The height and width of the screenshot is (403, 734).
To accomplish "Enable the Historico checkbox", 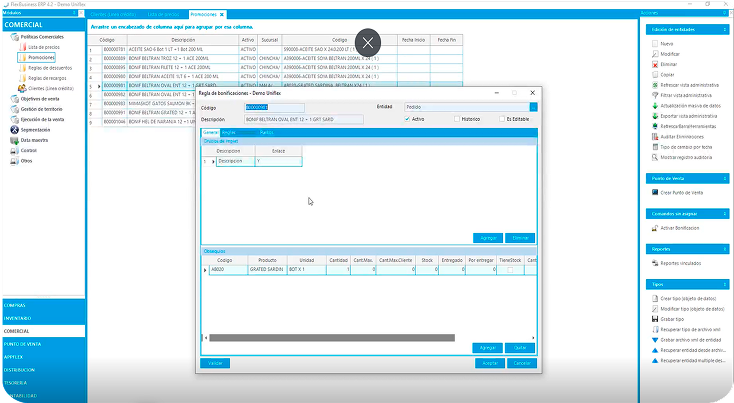I will 455,119.
